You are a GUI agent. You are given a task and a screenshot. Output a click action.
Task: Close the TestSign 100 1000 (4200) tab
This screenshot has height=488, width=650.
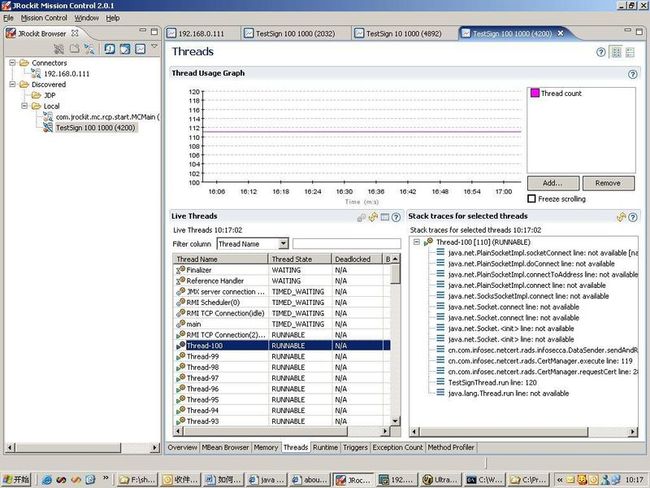[x=560, y=33]
